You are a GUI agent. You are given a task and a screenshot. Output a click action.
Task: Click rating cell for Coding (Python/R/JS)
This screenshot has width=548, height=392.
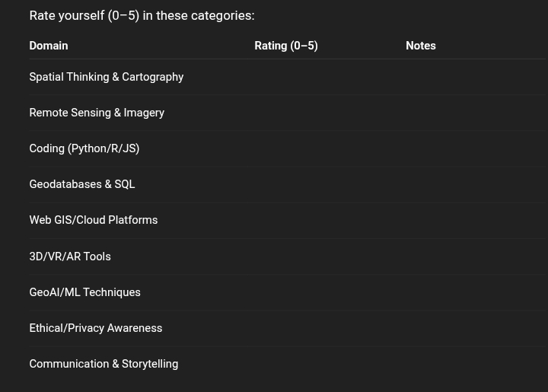323,148
